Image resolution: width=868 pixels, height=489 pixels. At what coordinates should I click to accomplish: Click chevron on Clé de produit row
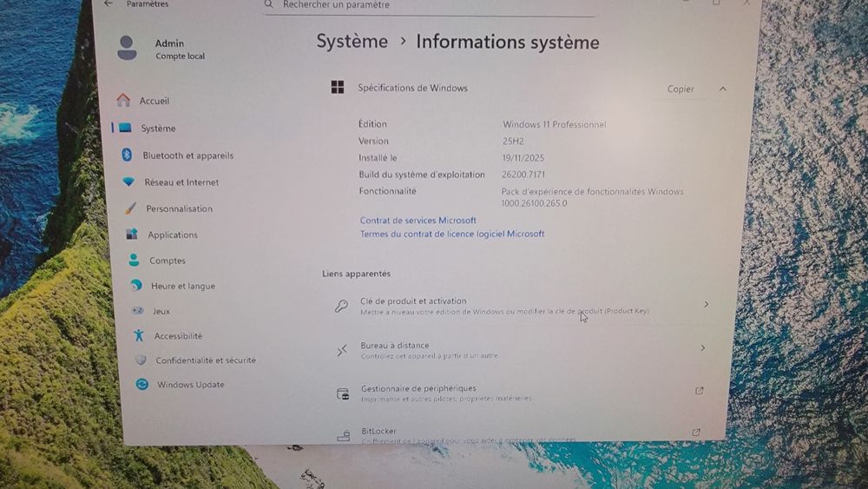tap(706, 304)
